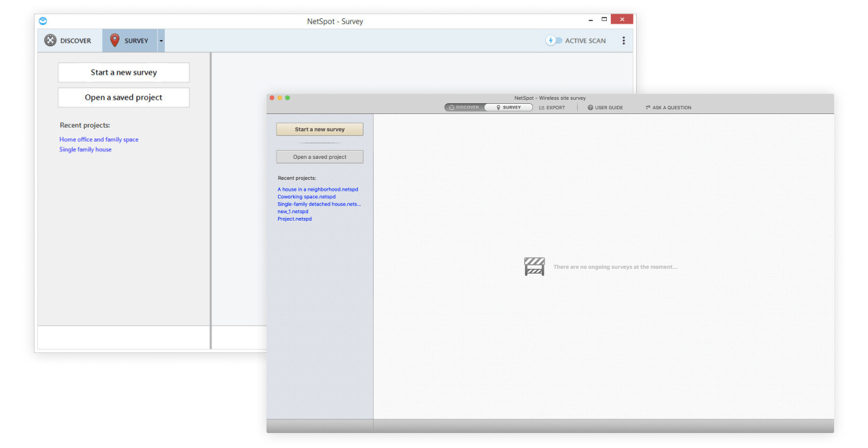
Task: Toggle the ACTIVE SCAN switch
Action: point(554,41)
